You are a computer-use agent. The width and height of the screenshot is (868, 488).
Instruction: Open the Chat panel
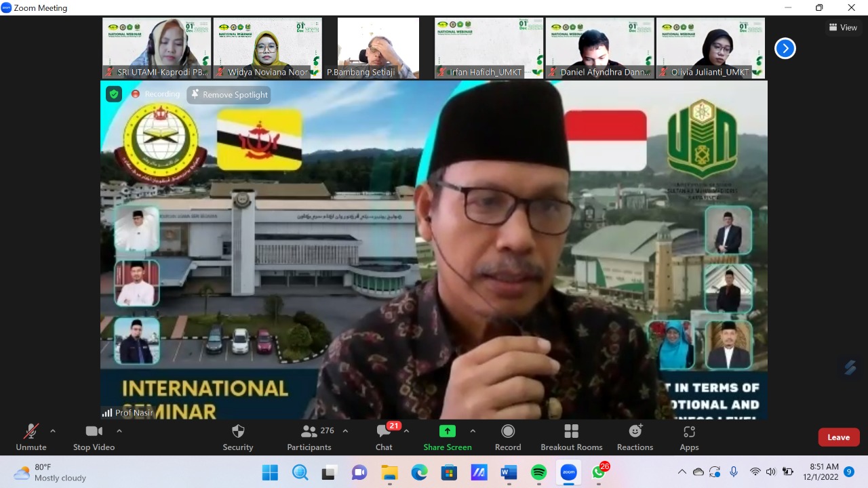coord(384,437)
